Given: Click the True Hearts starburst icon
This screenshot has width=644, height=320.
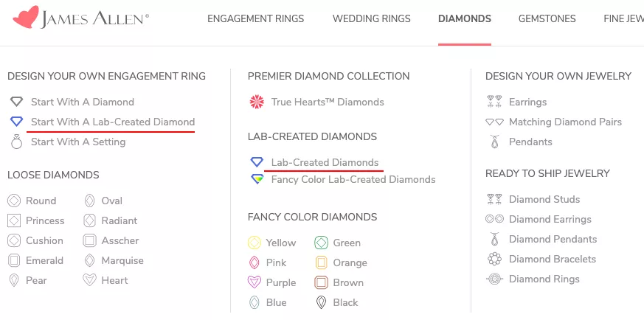Looking at the screenshot, I should pyautogui.click(x=257, y=102).
